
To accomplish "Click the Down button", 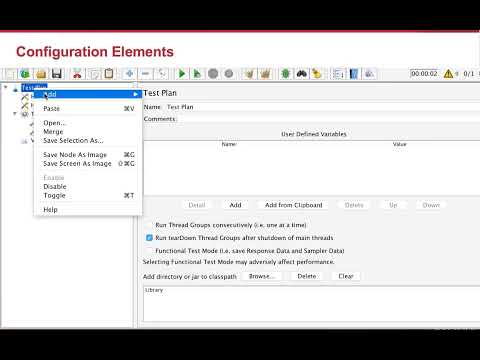I will [x=431, y=205].
